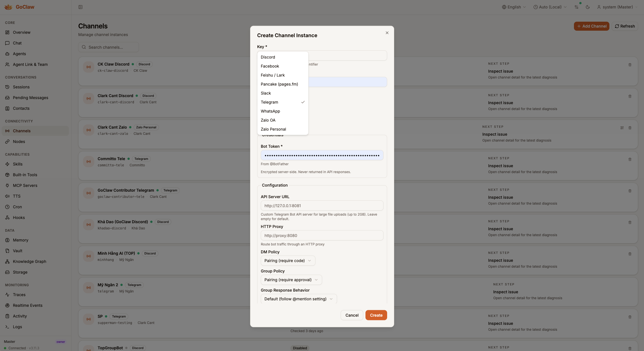Open Sessions in sidebar
This screenshot has height=351, width=644.
pyautogui.click(x=35, y=87)
